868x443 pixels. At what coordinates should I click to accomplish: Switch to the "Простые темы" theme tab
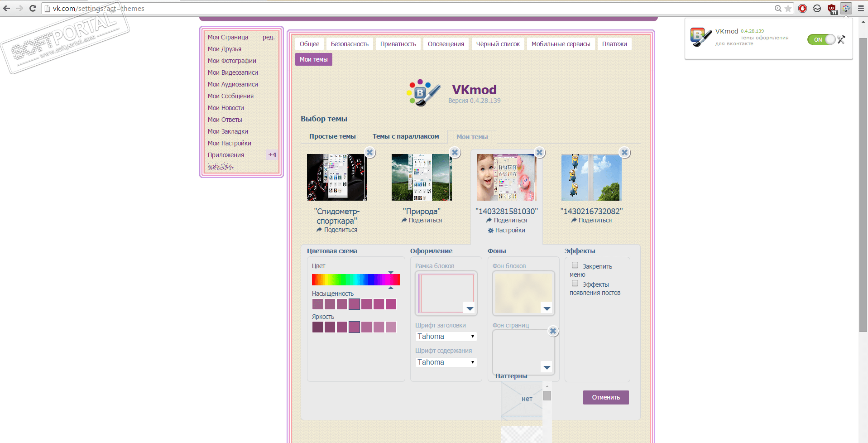[x=332, y=136]
